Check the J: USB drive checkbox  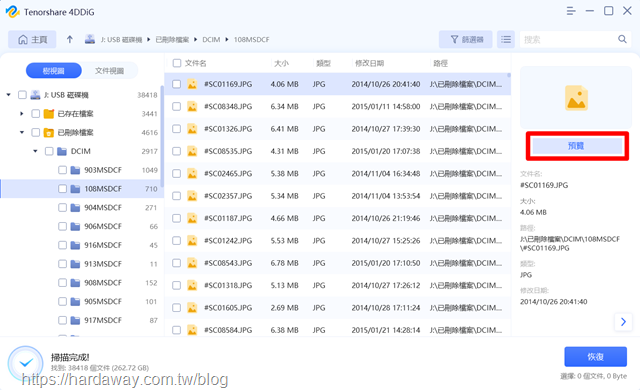coord(22,95)
